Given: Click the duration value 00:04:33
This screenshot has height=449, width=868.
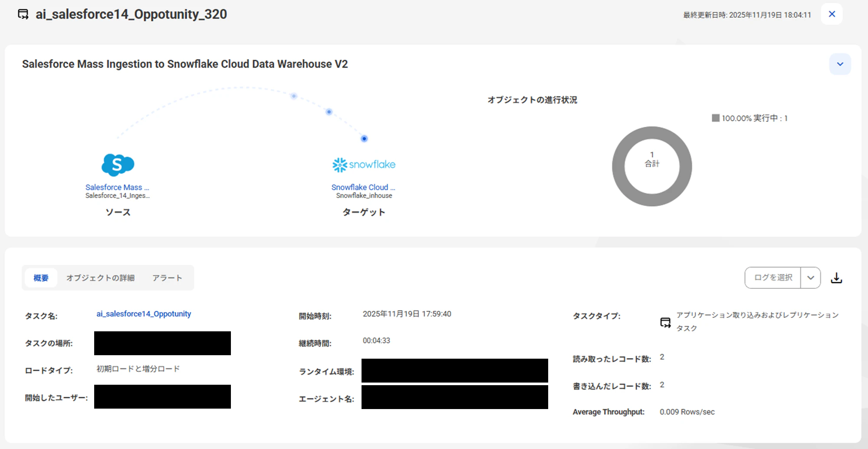Looking at the screenshot, I should (x=376, y=341).
